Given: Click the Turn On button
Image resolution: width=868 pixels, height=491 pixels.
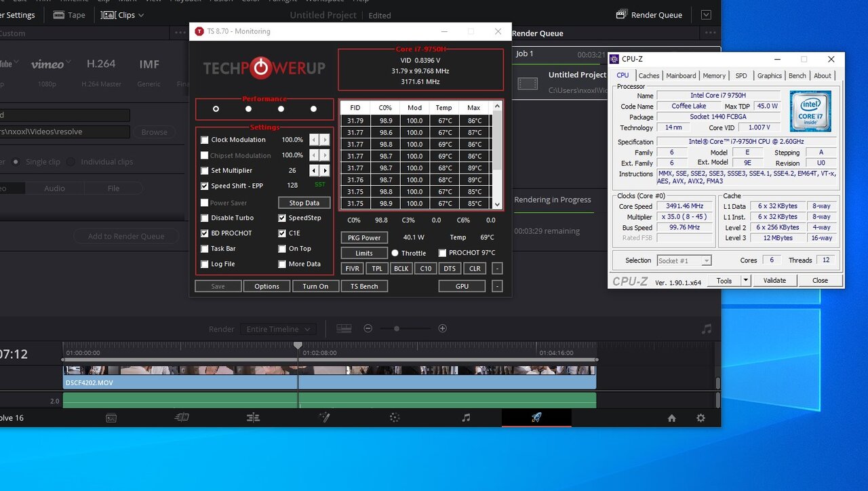Looking at the screenshot, I should 315,286.
